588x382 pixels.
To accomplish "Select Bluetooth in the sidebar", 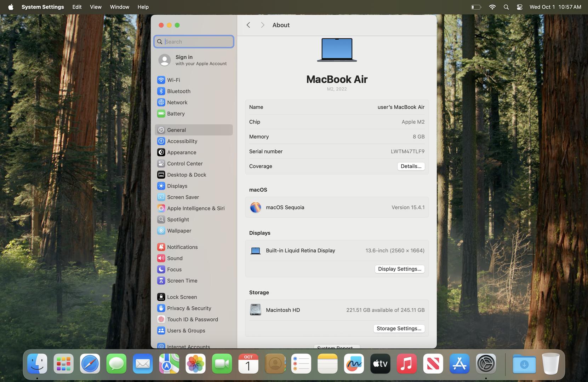I will (x=178, y=91).
